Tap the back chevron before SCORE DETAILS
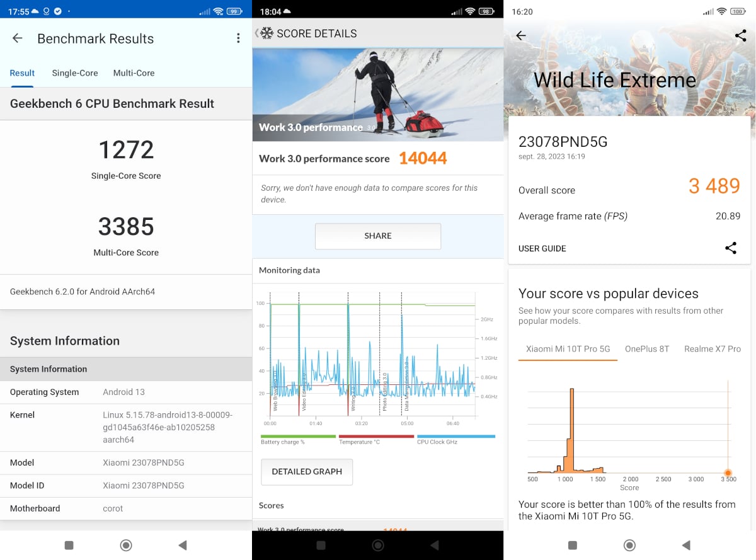Screen dimensions: 756x560 pos(256,33)
